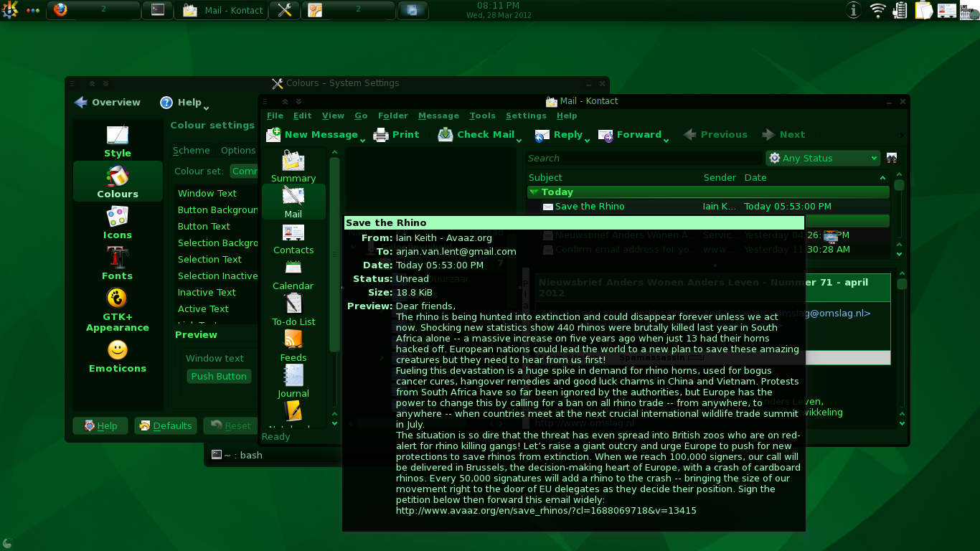The image size is (980, 551).
Task: Open the Calendar component in Kontact
Action: click(x=293, y=274)
